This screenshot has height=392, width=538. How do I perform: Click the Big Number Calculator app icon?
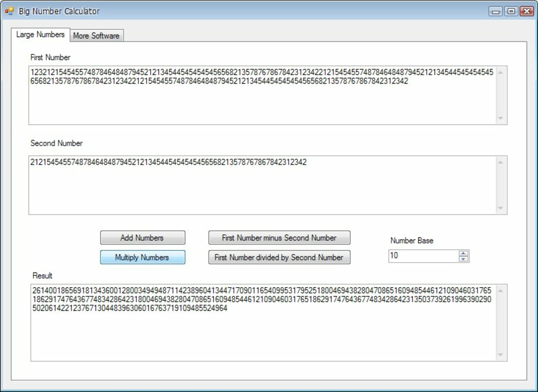(10, 11)
